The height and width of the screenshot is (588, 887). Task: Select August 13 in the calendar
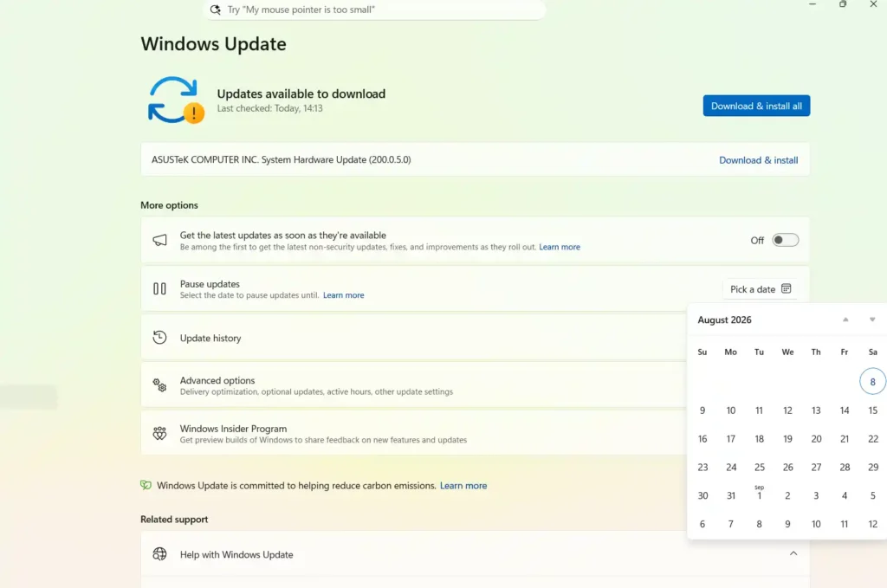click(x=816, y=410)
